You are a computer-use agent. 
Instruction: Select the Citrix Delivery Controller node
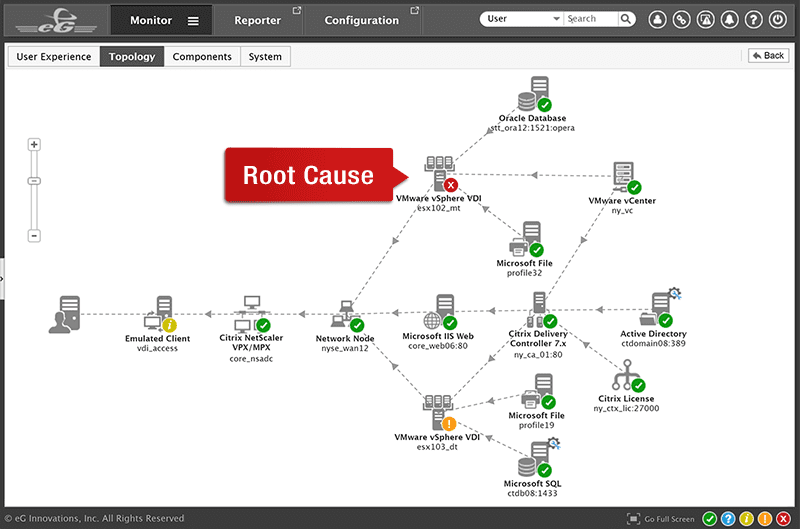coord(541,310)
